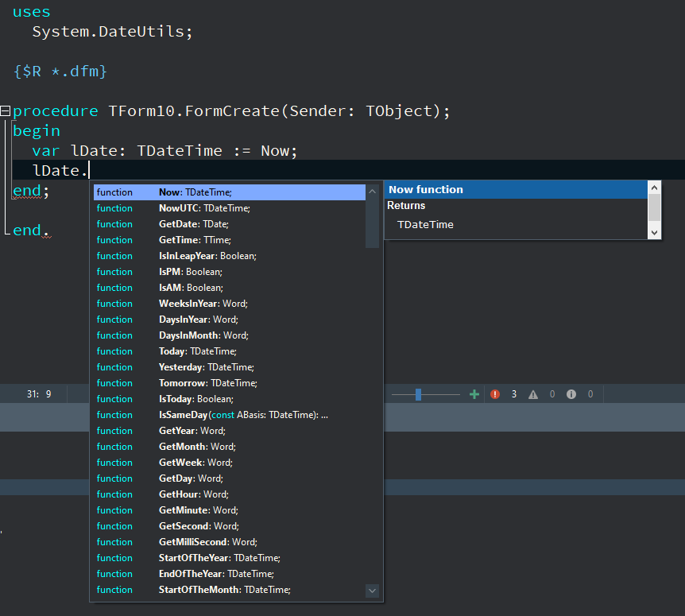685x616 pixels.
Task: Pick StartOfTheMonth: TDateTime from the list
Action: point(230,590)
